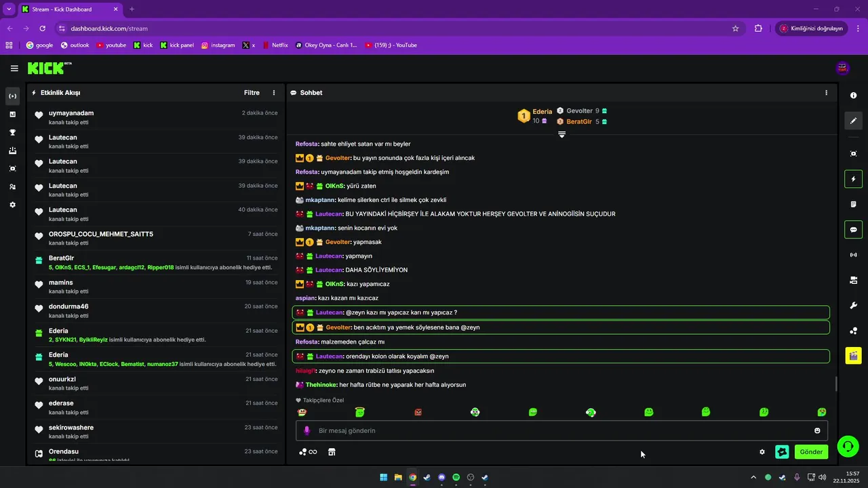Click the broadcast signal icon in right toolbar
The width and height of the screenshot is (868, 488).
click(x=853, y=255)
